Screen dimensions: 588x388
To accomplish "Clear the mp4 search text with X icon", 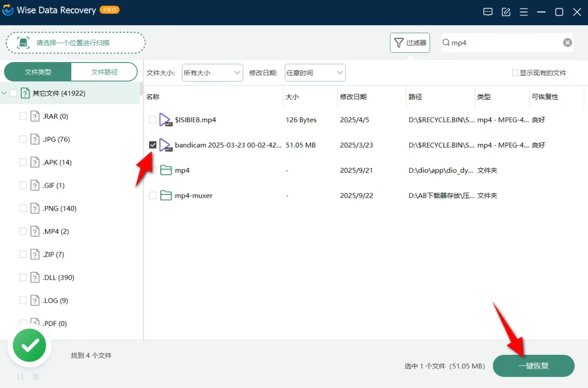I will tap(567, 43).
